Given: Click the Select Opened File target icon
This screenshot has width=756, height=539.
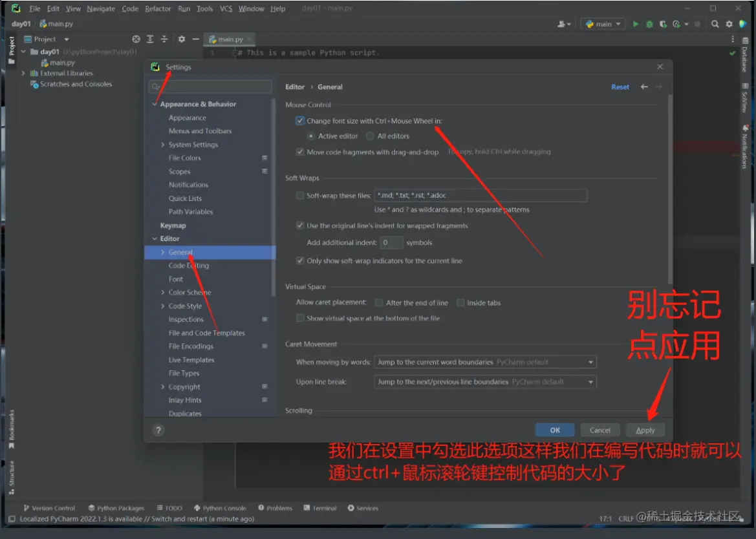Looking at the screenshot, I should pyautogui.click(x=136, y=39).
